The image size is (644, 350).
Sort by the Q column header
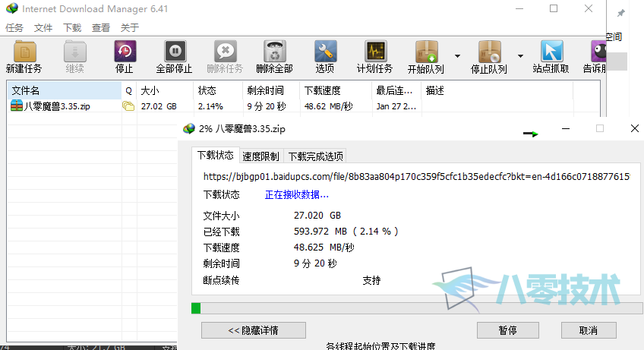click(x=129, y=90)
